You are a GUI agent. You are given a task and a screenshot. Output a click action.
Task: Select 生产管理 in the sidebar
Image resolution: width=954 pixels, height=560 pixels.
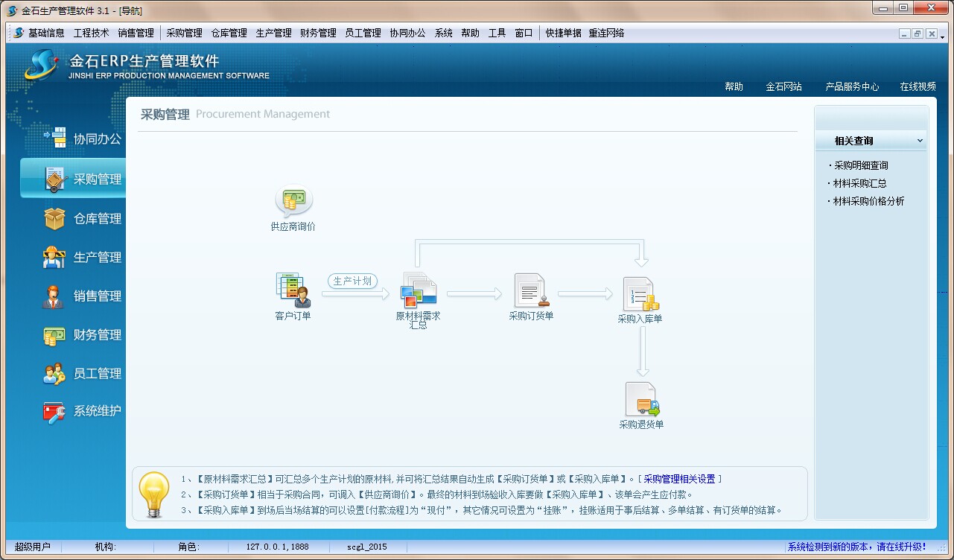click(82, 257)
